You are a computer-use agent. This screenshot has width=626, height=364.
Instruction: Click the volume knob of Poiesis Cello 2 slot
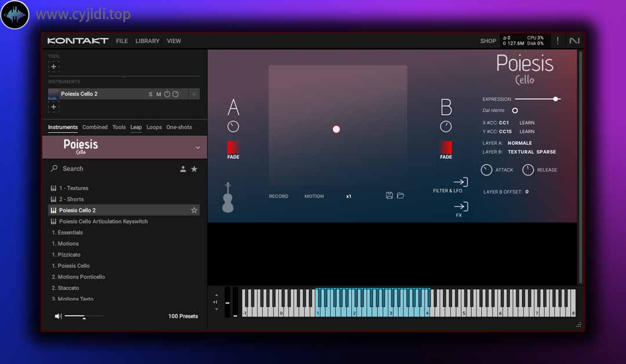[167, 94]
